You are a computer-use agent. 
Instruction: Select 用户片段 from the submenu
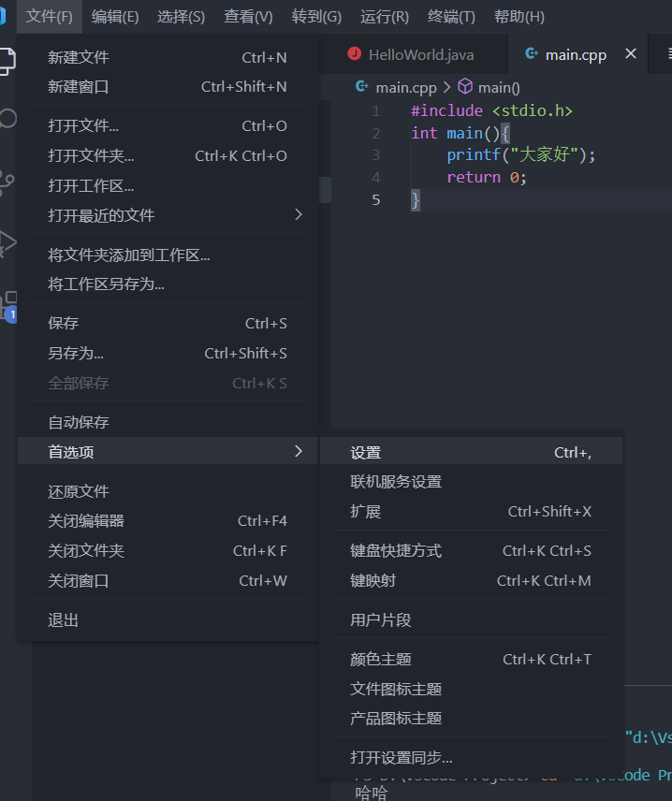(471, 620)
